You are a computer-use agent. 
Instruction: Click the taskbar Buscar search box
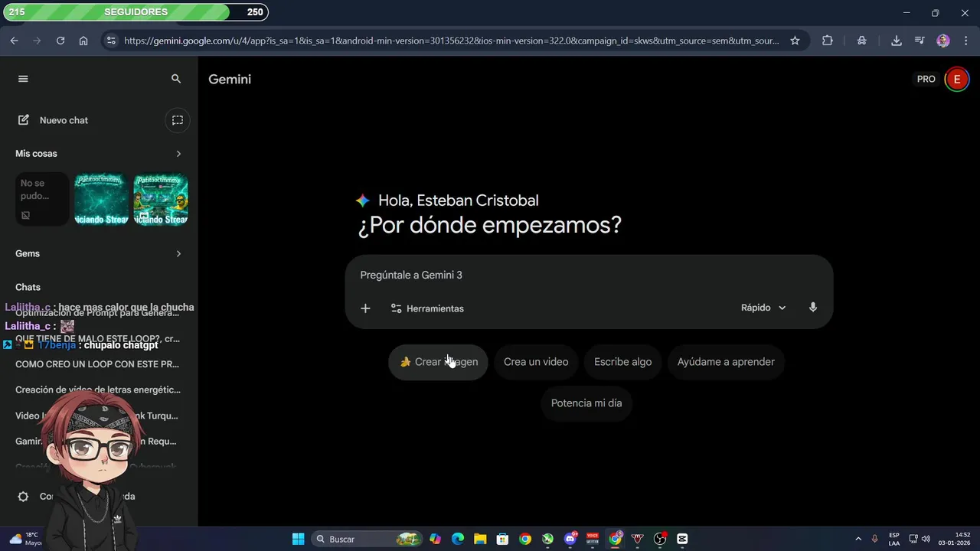tap(367, 539)
